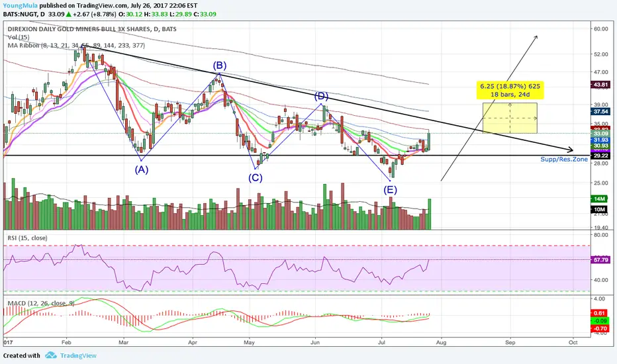Click the H:33.83 high value
The image size is (617, 364).
[x=156, y=14]
